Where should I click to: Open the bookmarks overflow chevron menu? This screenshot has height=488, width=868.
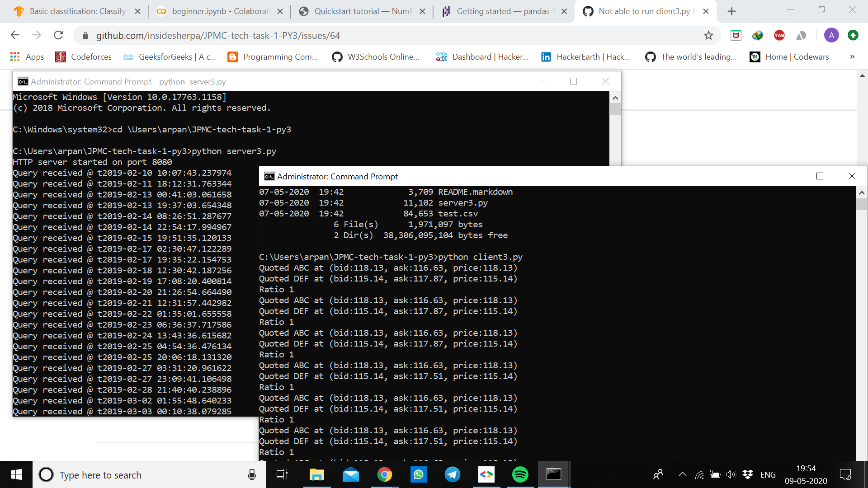click(x=853, y=57)
